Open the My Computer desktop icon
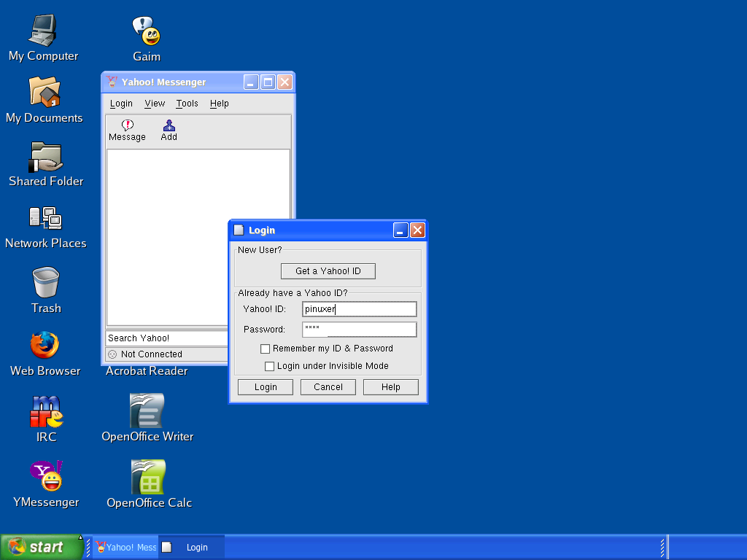This screenshot has width=747, height=560. [x=43, y=31]
